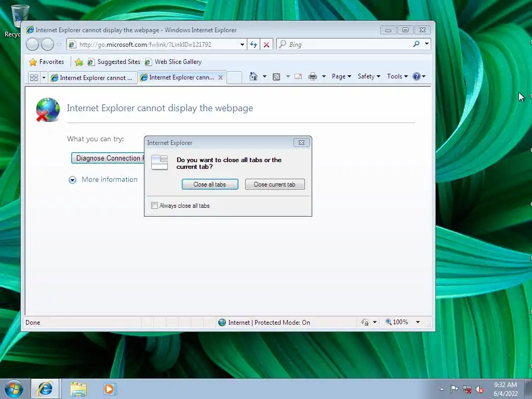This screenshot has height=399, width=532.
Task: Click the Read Mail envelope icon
Action: (x=298, y=76)
